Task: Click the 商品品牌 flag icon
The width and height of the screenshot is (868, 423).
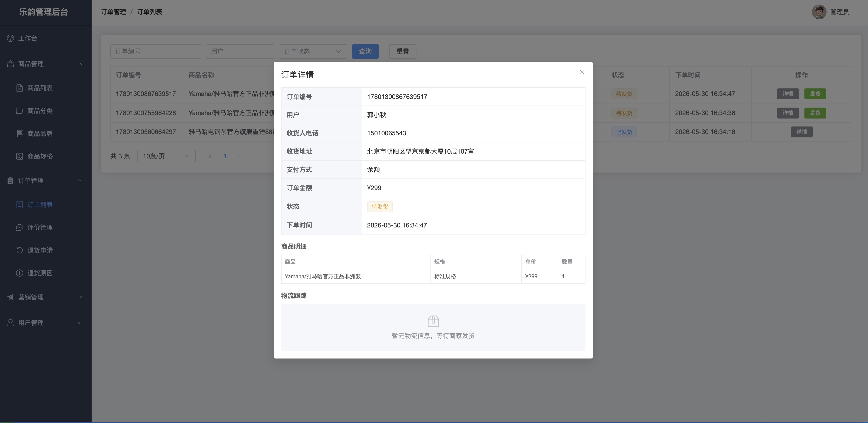Action: [20, 134]
